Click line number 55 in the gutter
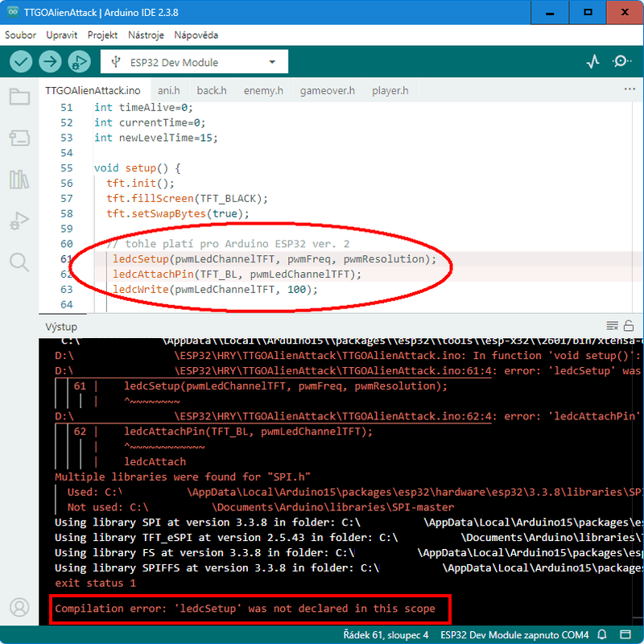Image resolution: width=644 pixels, height=644 pixels. [x=67, y=168]
